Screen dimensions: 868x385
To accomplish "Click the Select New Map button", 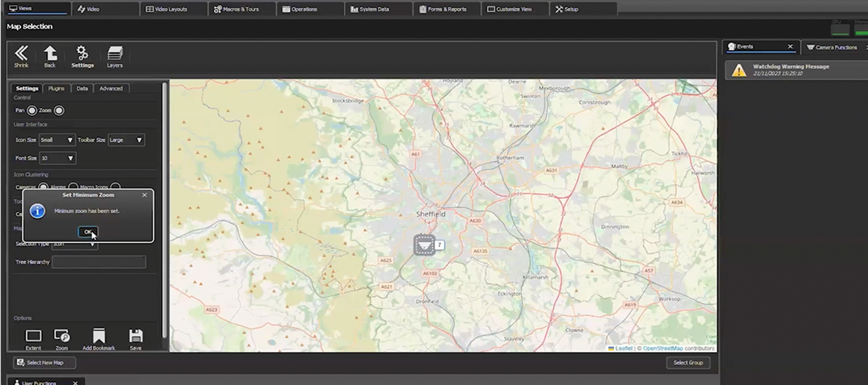I will [45, 363].
